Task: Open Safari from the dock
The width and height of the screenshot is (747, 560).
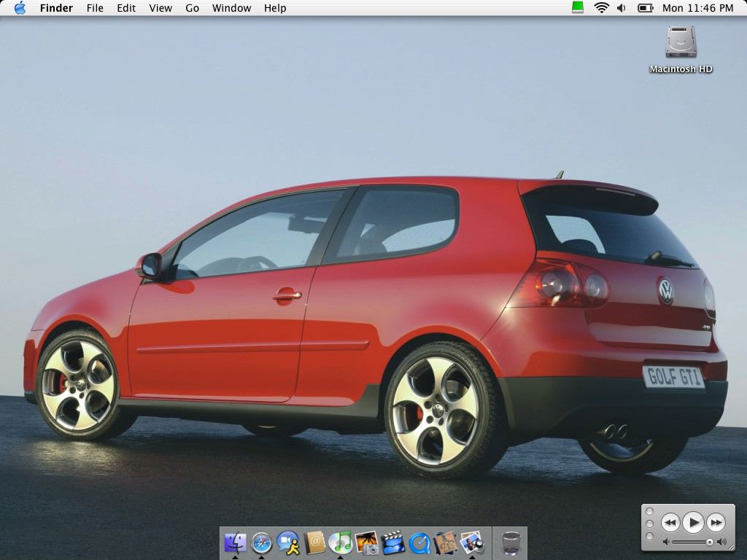Action: pos(261,542)
